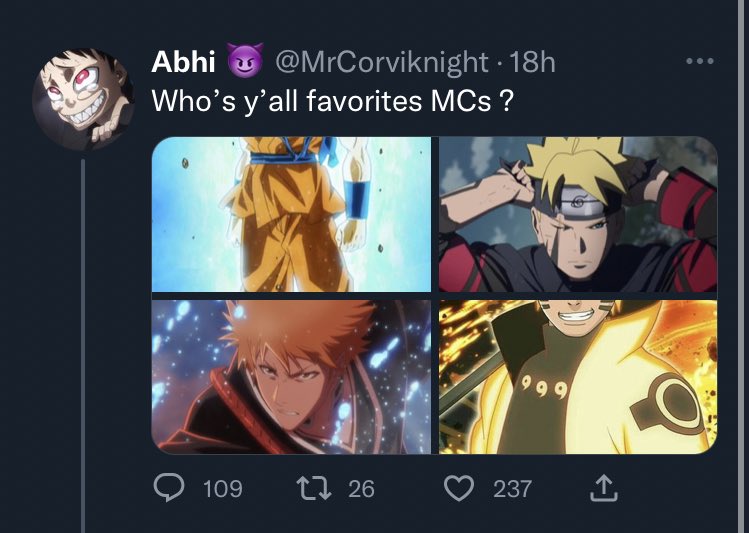Open the orange gi fighter image
The height and width of the screenshot is (533, 749).
[291, 214]
